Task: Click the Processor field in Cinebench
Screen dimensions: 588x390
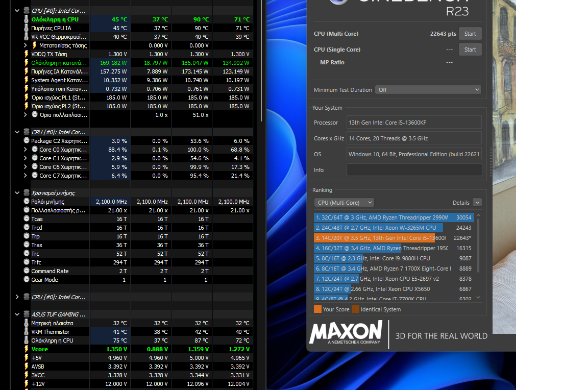Action: pos(414,123)
